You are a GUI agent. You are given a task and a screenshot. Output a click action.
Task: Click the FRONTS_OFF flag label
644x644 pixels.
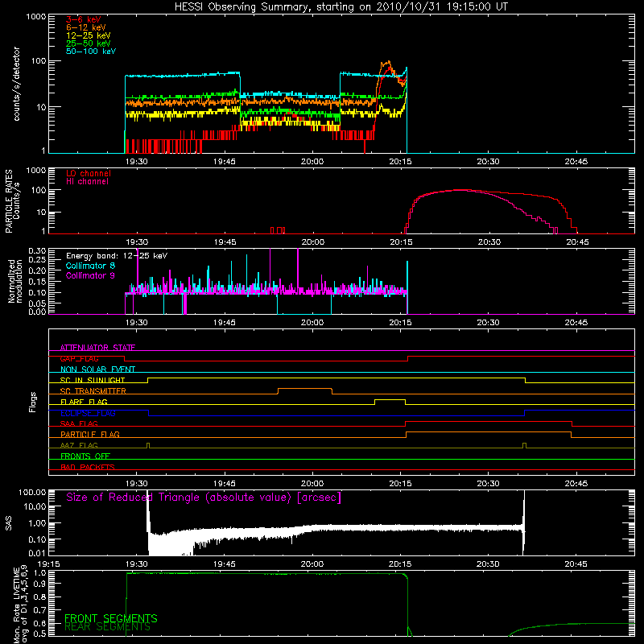(85, 456)
